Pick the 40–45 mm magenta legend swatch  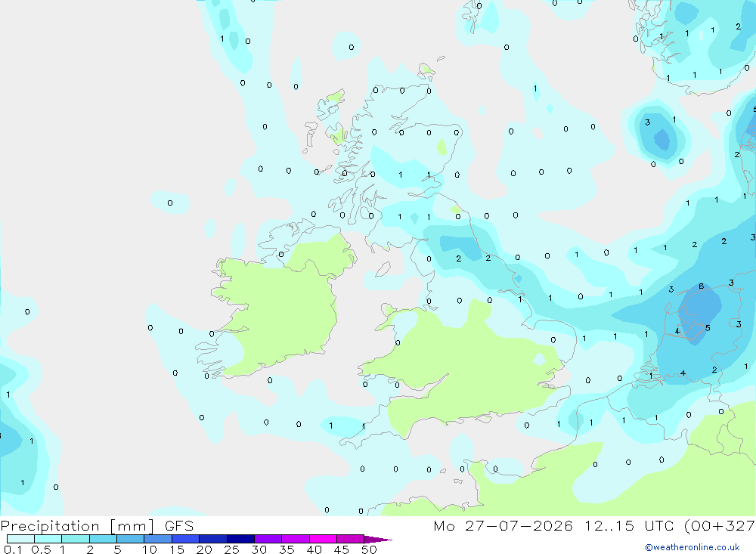pyautogui.click(x=323, y=539)
